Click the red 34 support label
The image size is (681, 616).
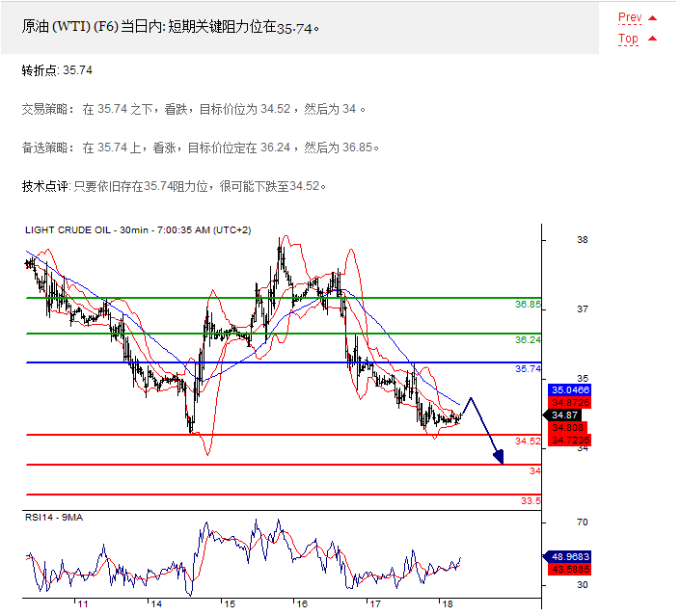coord(535,471)
